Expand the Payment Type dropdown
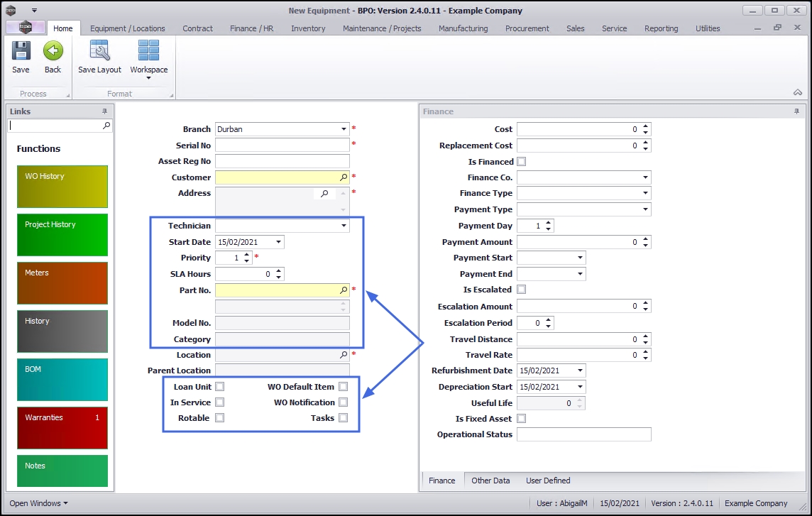 point(645,209)
